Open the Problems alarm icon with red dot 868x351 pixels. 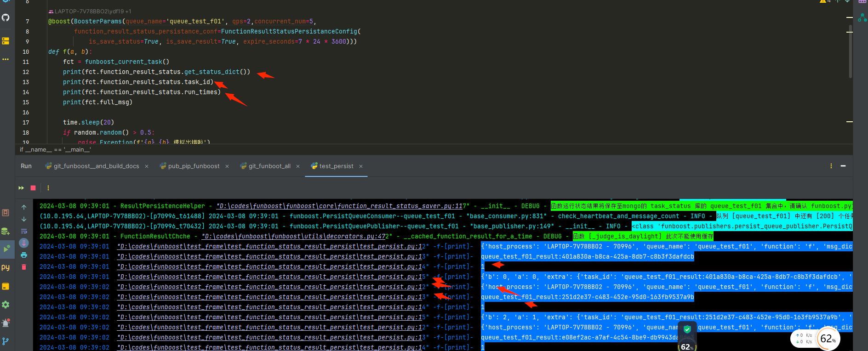[6, 323]
